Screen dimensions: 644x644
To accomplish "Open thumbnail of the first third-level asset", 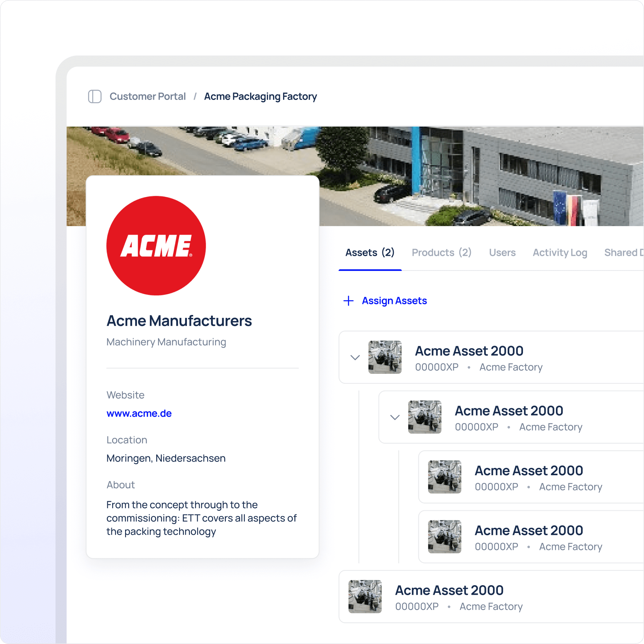I will (x=445, y=477).
